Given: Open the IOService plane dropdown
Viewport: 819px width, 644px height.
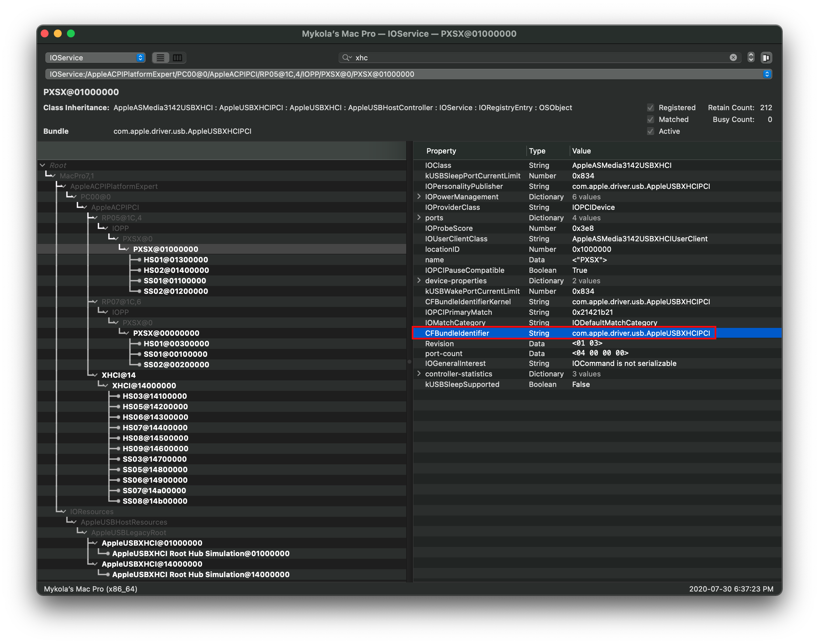Looking at the screenshot, I should point(95,58).
